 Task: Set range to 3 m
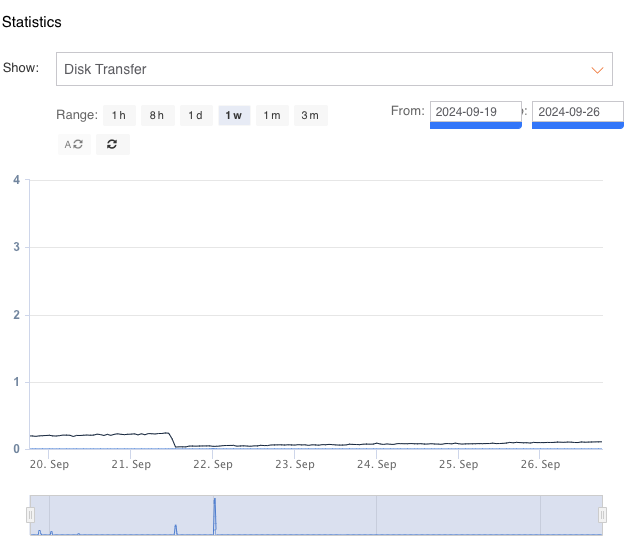point(310,115)
